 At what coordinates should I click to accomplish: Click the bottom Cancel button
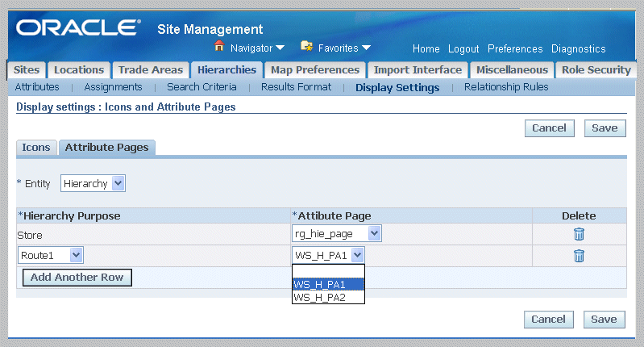point(548,320)
